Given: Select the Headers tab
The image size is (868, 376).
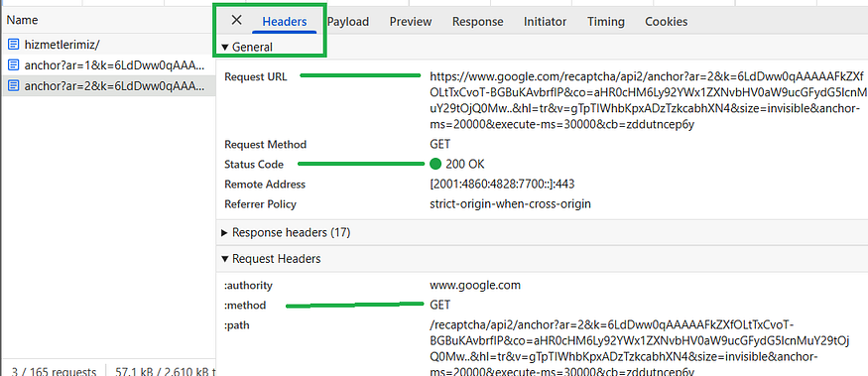Looking at the screenshot, I should click(285, 22).
